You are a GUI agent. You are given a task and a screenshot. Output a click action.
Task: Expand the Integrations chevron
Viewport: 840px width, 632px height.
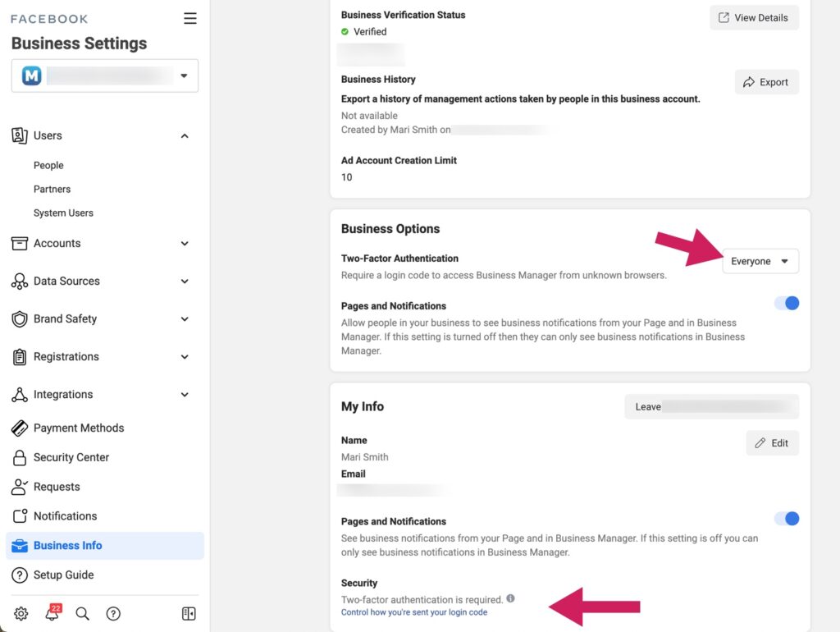[x=185, y=395]
